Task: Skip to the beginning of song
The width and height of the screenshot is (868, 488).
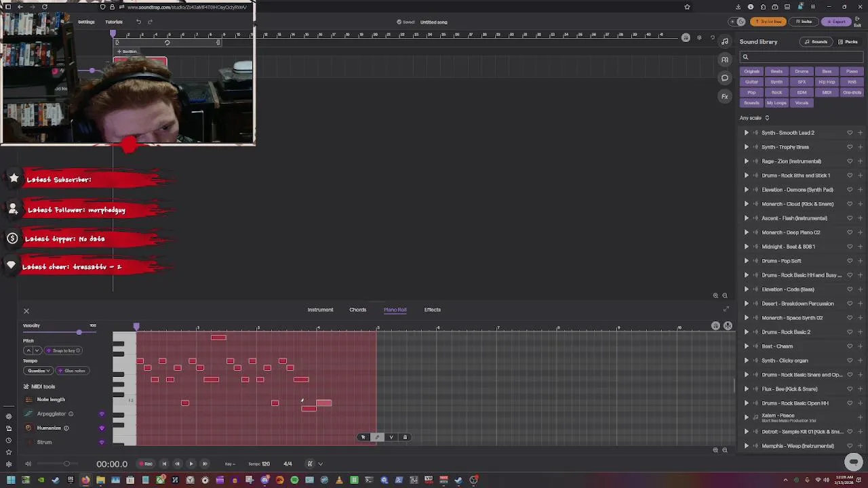Action: (x=164, y=464)
